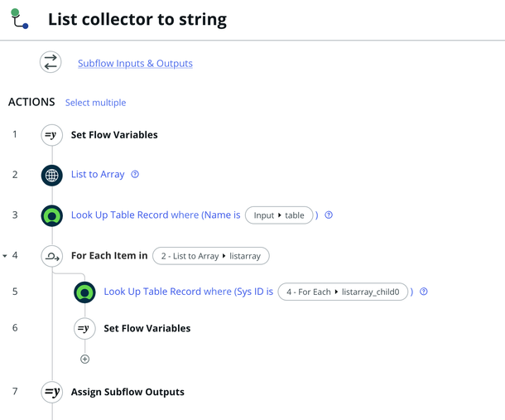Open the Assign Subflow Outputs step
The width and height of the screenshot is (505, 420).
(x=127, y=392)
